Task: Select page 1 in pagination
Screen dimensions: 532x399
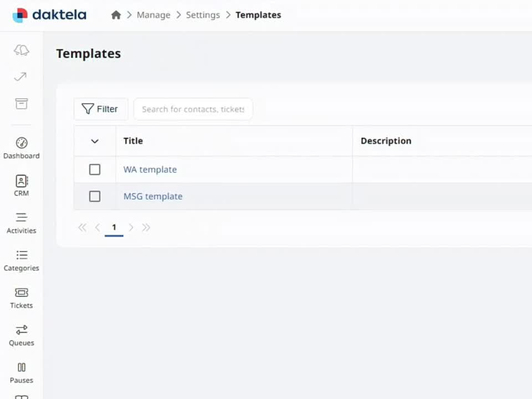Action: [114, 227]
